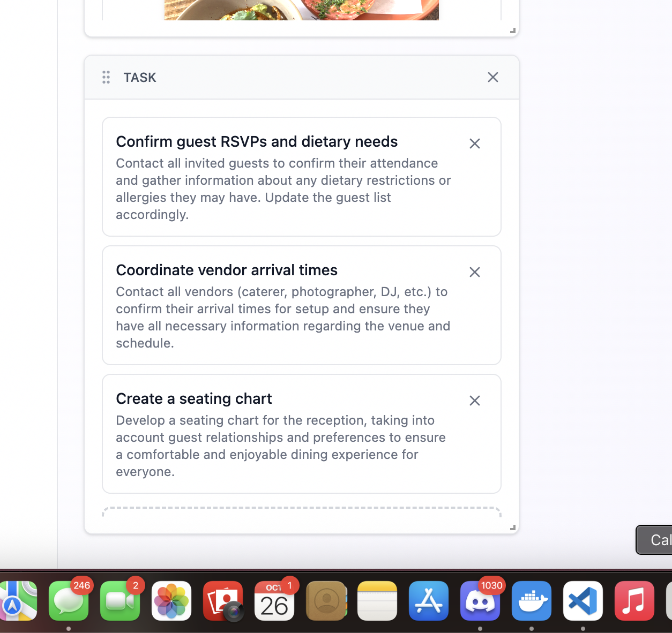Image resolution: width=672 pixels, height=633 pixels.
Task: Open the App Store from dock
Action: [429, 601]
